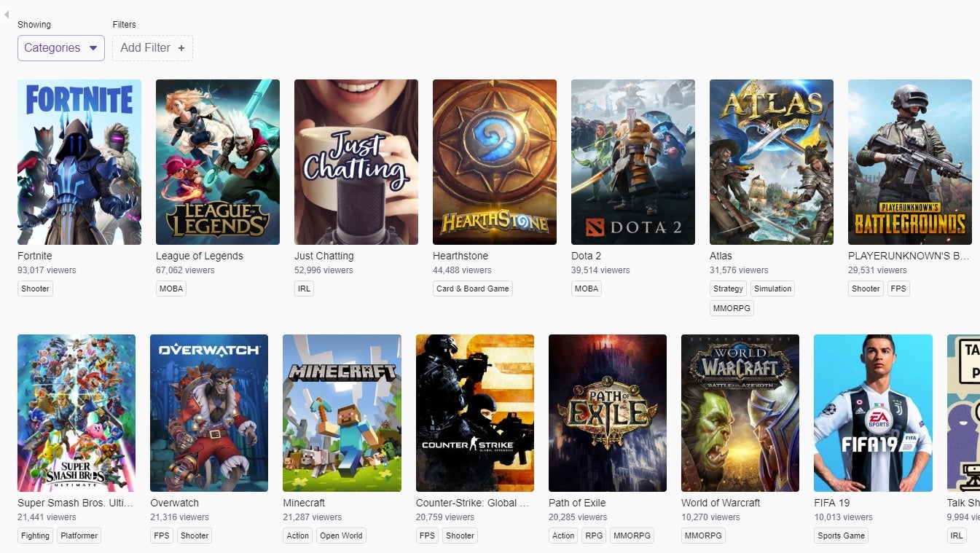Open the Counter-Strike cover art
The height and width of the screenshot is (553, 980).
[x=475, y=413]
